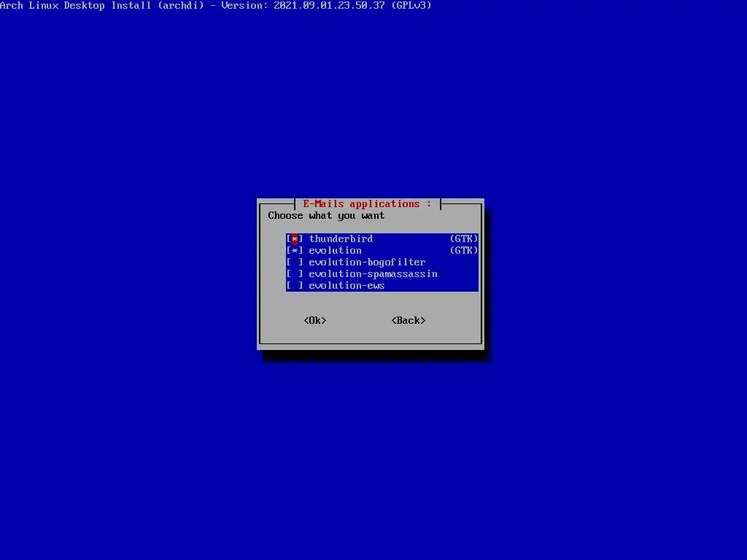Check the evolution-spamassassin checkbox

point(295,274)
